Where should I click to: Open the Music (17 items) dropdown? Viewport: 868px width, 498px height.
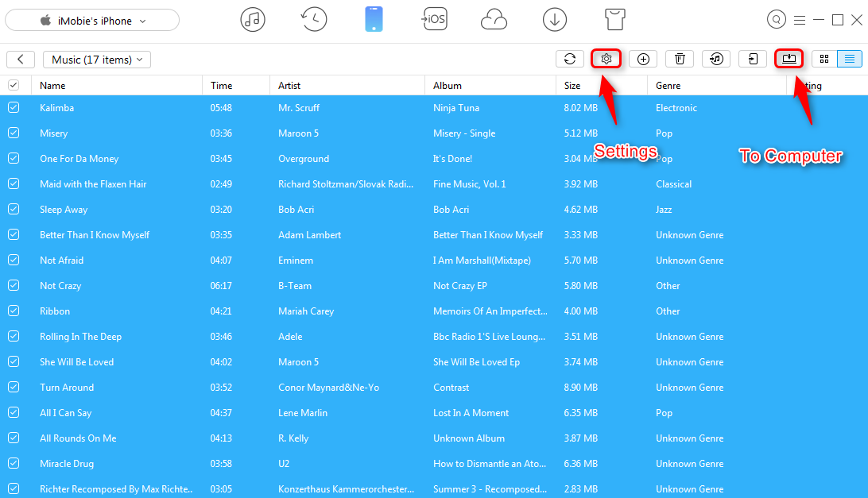click(97, 60)
